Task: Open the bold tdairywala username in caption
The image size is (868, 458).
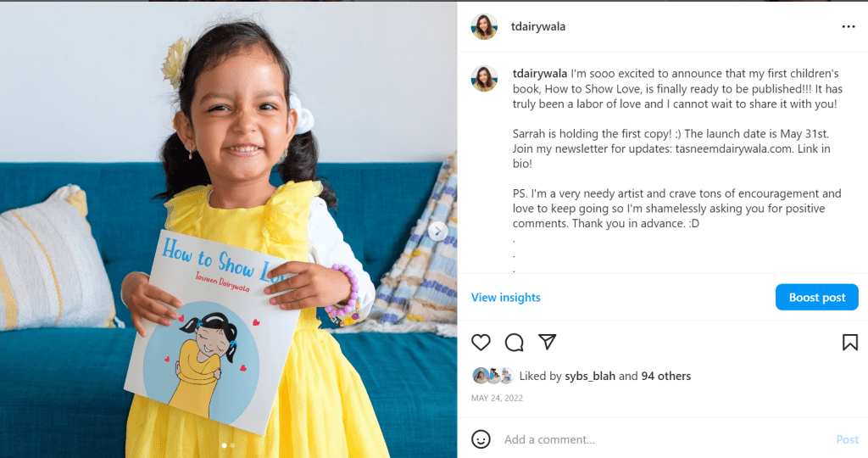Action: coord(540,74)
